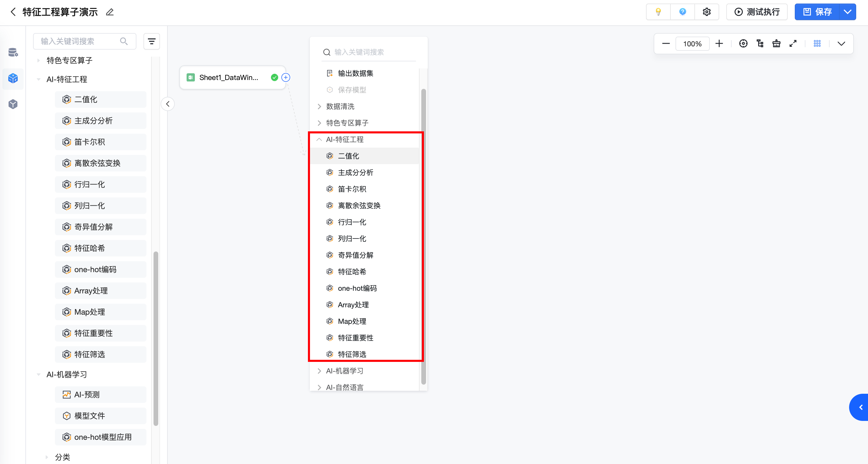Click the zoom out minus icon
Viewport: 868px width, 464px height.
[x=666, y=43]
